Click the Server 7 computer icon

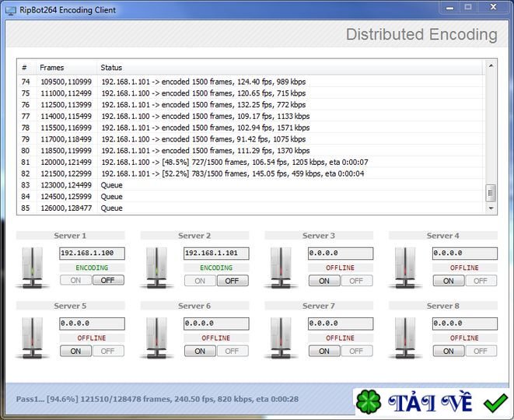pyautogui.click(x=281, y=338)
